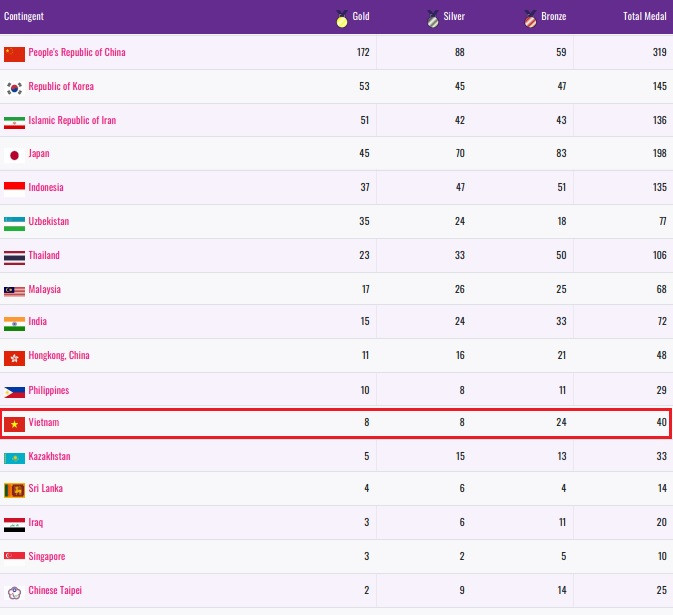673x615 pixels.
Task: Click the Philippines flag icon
Action: pos(14,391)
